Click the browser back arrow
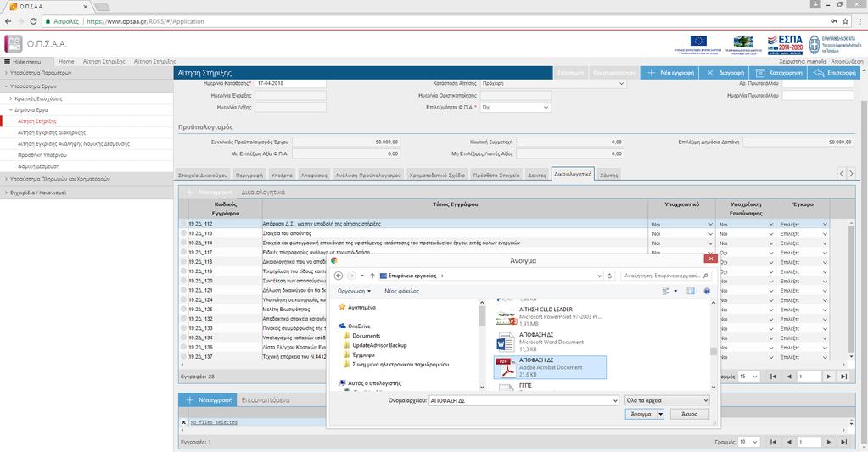 pos(8,21)
